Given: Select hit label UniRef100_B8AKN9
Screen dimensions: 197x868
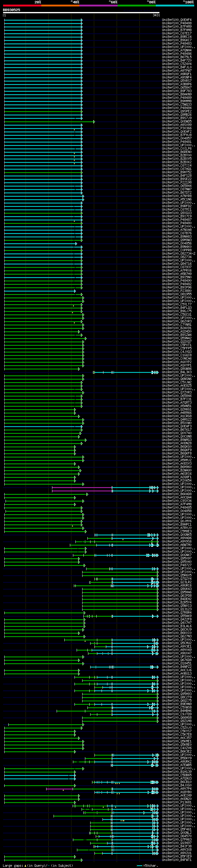Looking at the screenshot, I should [177, 94].
